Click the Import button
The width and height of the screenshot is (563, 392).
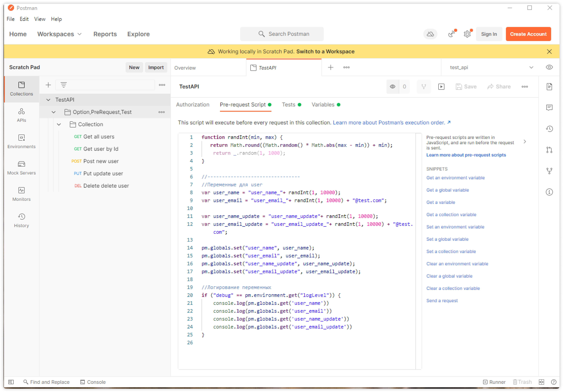pyautogui.click(x=156, y=67)
